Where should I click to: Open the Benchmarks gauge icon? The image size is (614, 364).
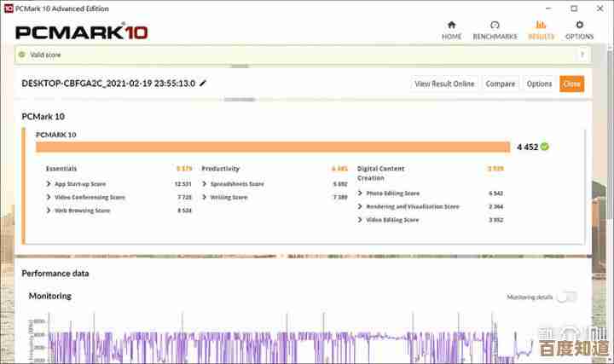tap(495, 26)
